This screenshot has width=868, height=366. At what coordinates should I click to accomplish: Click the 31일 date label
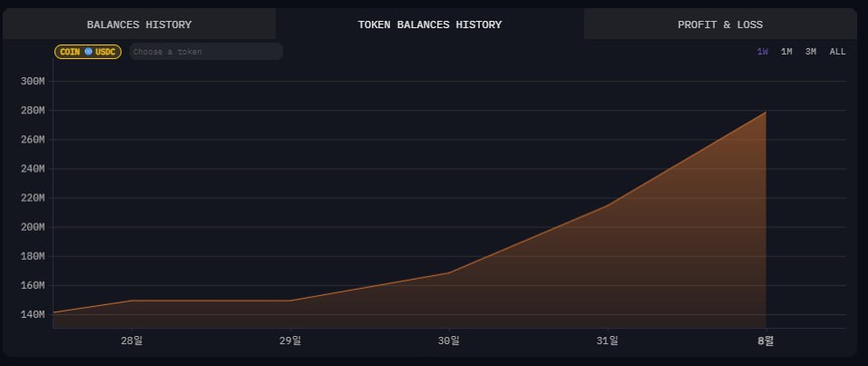[x=608, y=341]
